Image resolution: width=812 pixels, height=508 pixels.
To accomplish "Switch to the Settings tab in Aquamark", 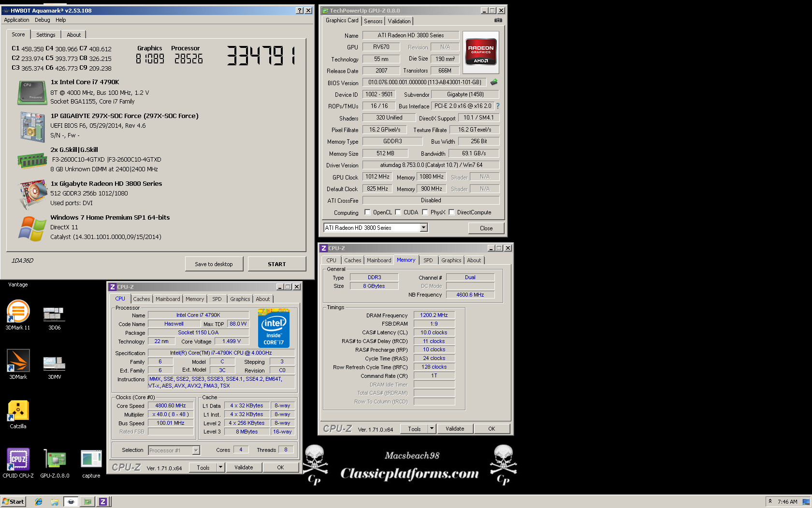I will point(45,34).
